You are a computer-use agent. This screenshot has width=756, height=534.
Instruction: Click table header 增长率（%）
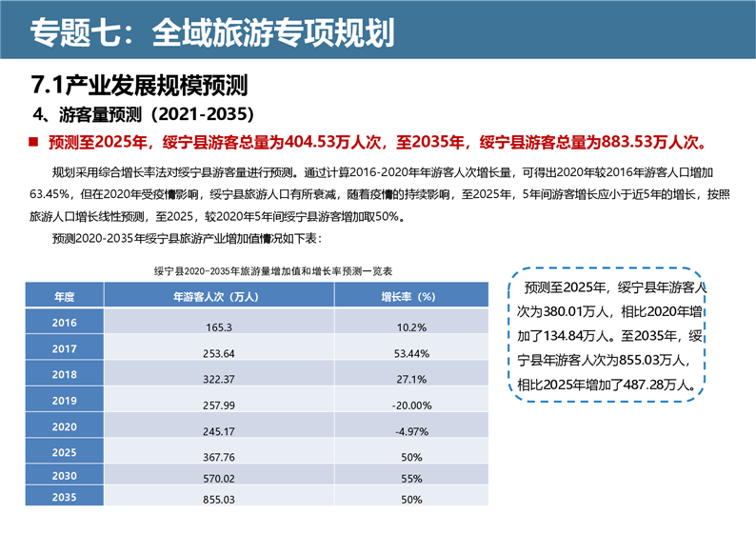(x=411, y=295)
